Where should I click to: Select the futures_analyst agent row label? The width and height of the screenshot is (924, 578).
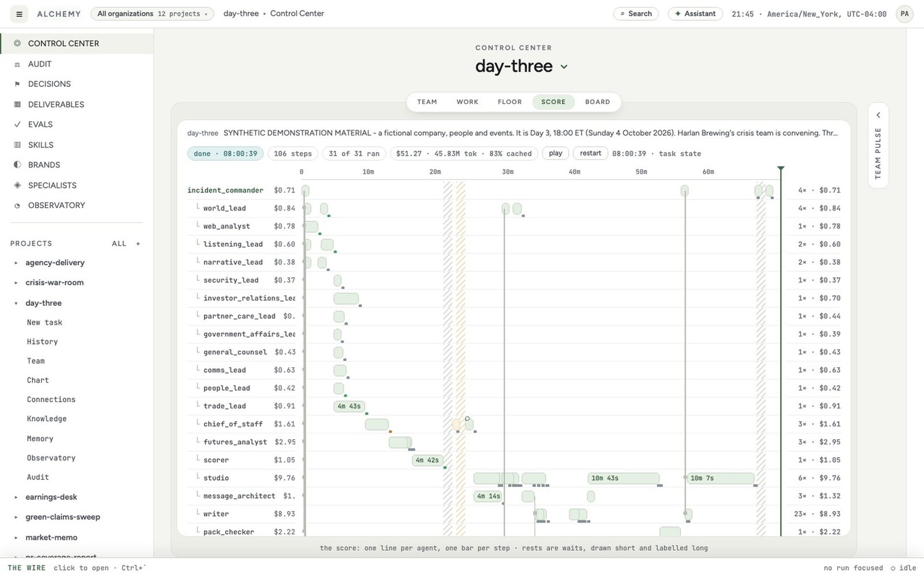click(235, 442)
